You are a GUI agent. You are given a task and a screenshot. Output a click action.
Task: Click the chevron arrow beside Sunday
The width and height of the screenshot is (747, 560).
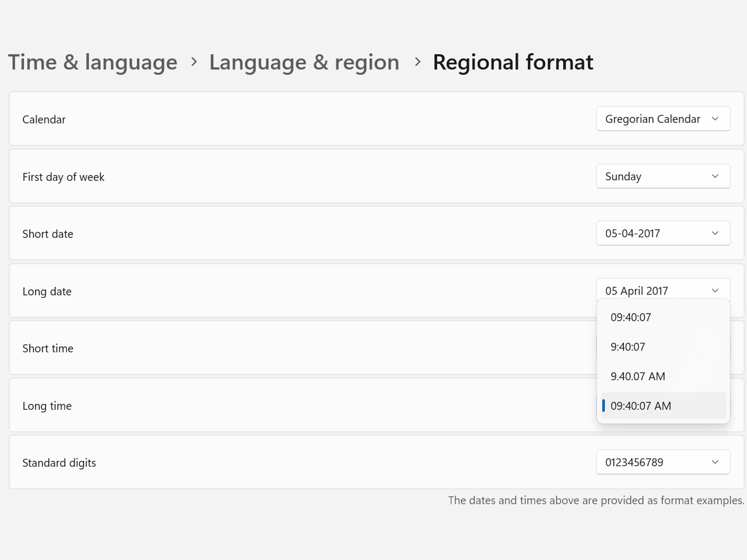coord(715,176)
